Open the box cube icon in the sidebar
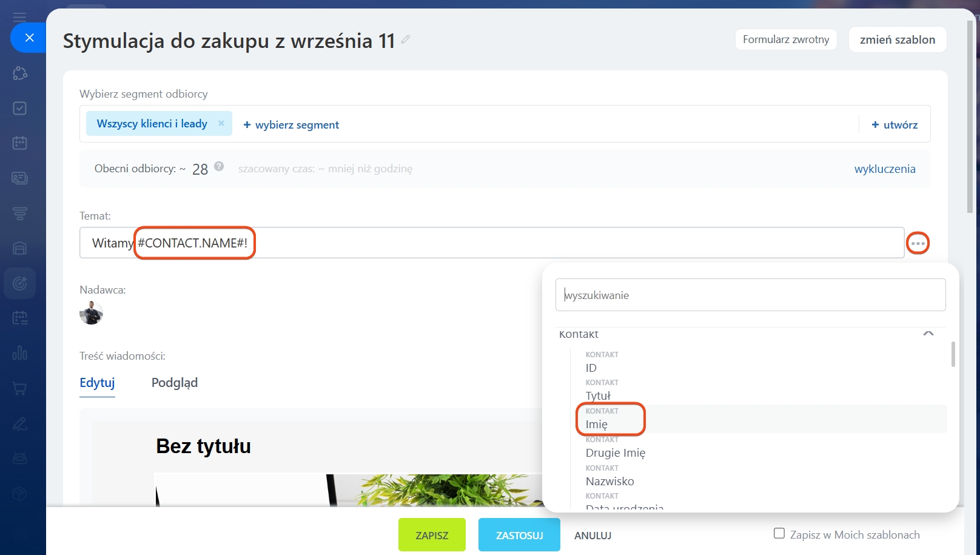 (x=20, y=493)
